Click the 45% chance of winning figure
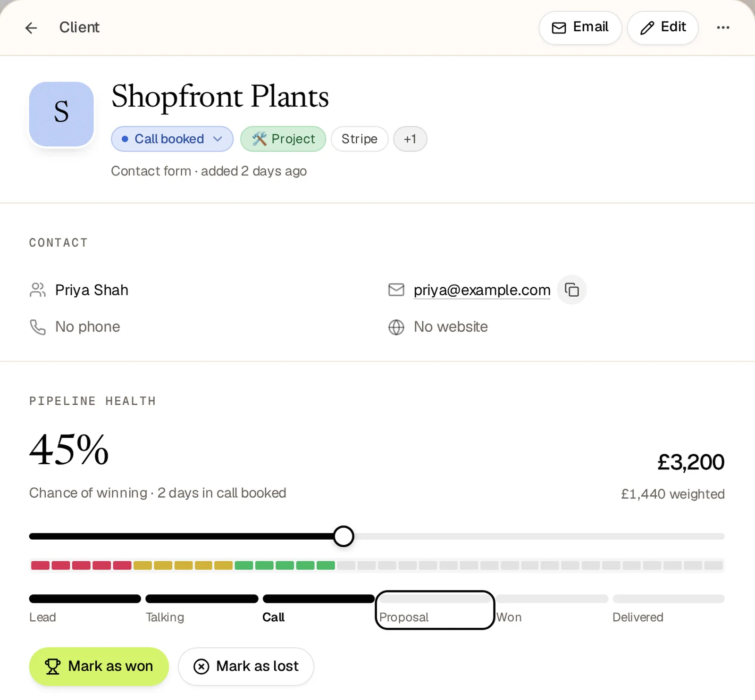This screenshot has width=755, height=700. pos(69,450)
